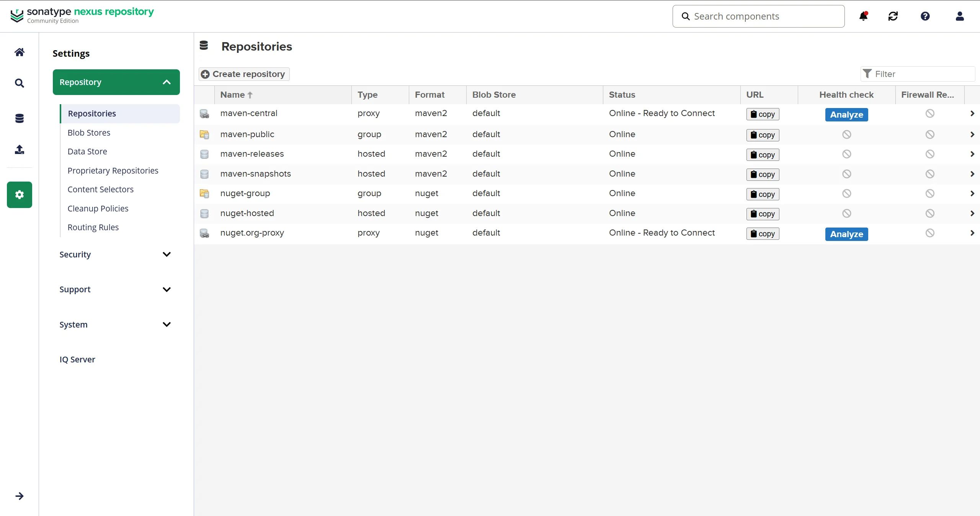Screen dimensions: 980x516
Task: Copy the URL of maven-snapshots
Action: tap(763, 174)
